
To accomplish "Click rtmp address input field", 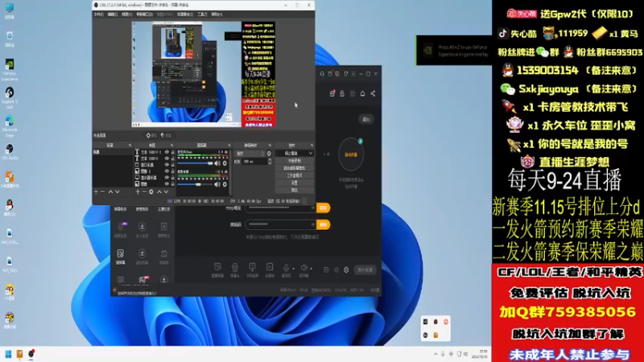I will 280,208.
